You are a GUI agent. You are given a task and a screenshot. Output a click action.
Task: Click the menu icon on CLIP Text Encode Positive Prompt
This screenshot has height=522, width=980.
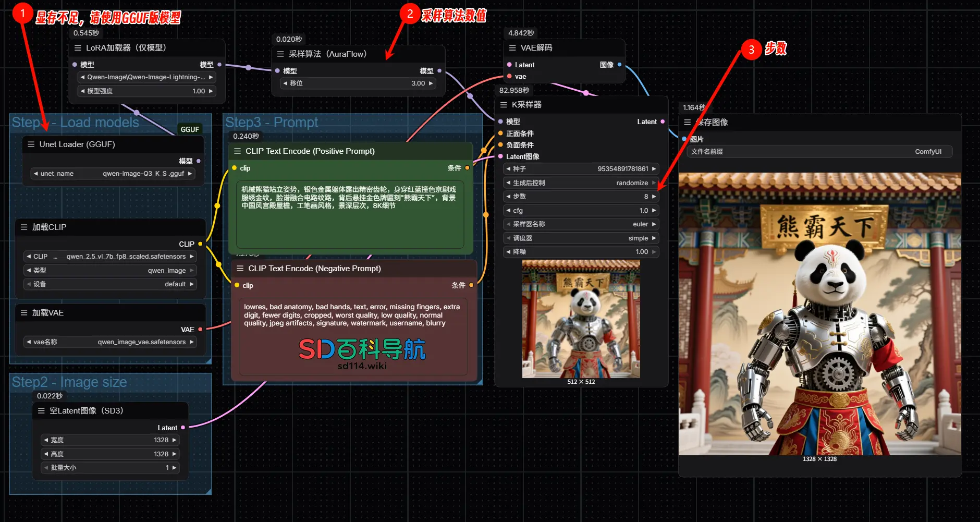(238, 151)
